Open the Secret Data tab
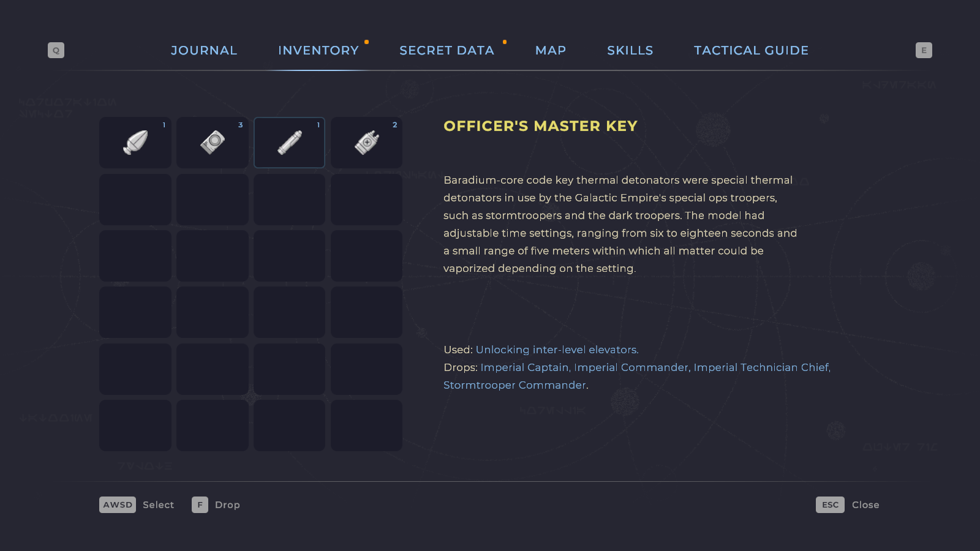 coord(447,50)
